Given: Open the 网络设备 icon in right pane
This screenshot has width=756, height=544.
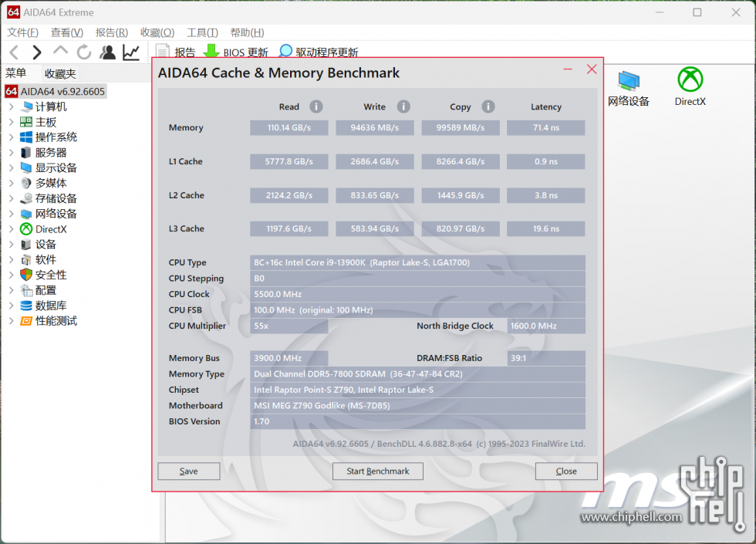Looking at the screenshot, I should tap(629, 80).
